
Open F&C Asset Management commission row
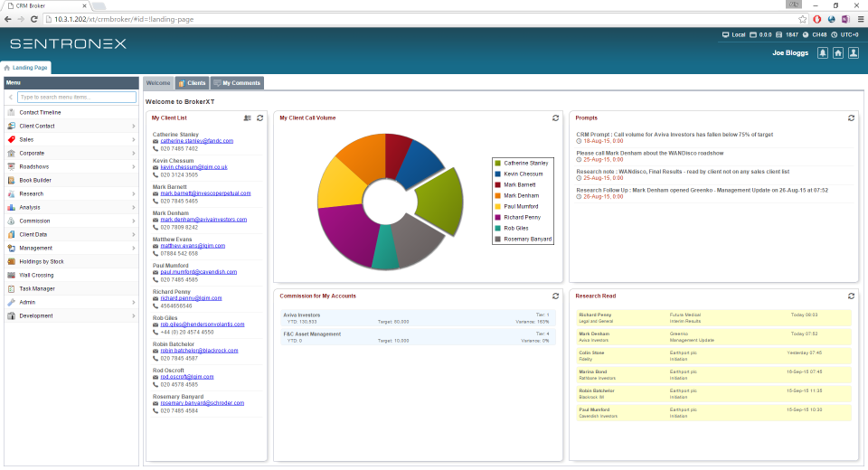click(x=416, y=337)
